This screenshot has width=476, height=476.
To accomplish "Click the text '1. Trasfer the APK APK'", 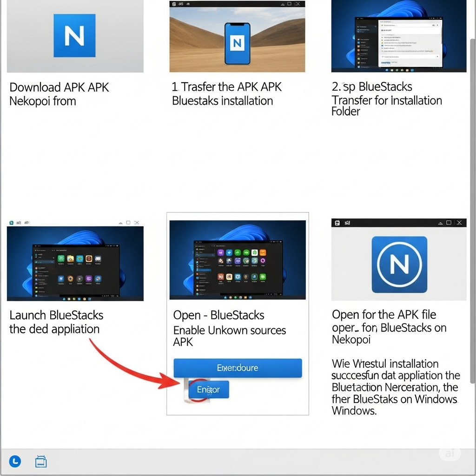I will 226,87.
